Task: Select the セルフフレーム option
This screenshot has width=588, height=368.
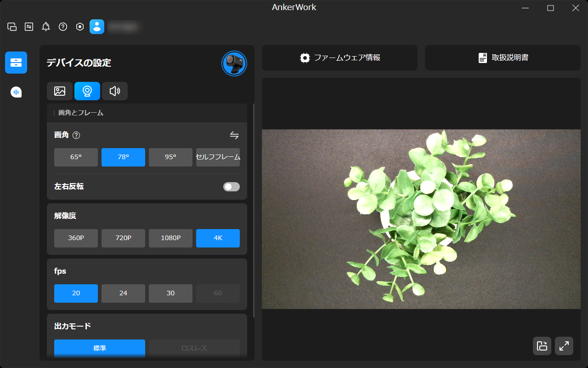Action: coord(218,157)
